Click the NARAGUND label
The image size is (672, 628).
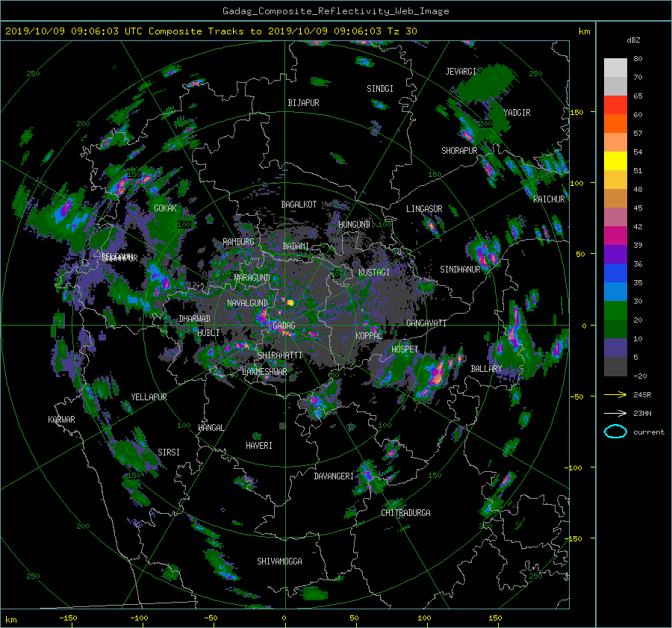252,278
